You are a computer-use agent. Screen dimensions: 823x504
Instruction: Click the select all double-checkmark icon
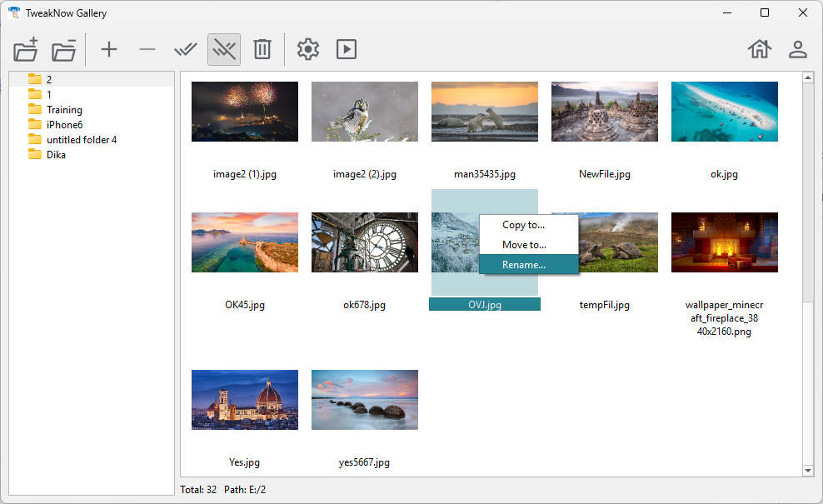click(x=186, y=49)
